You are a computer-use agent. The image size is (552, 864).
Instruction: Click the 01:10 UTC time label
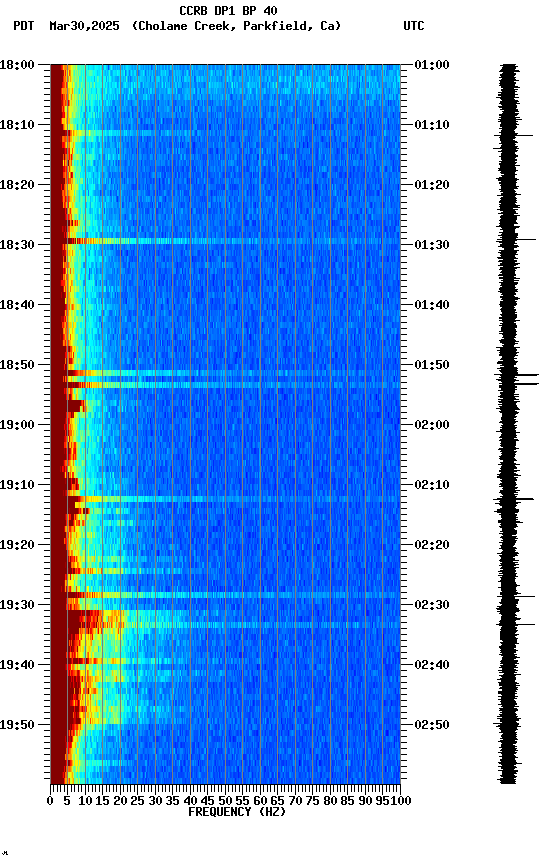point(432,125)
